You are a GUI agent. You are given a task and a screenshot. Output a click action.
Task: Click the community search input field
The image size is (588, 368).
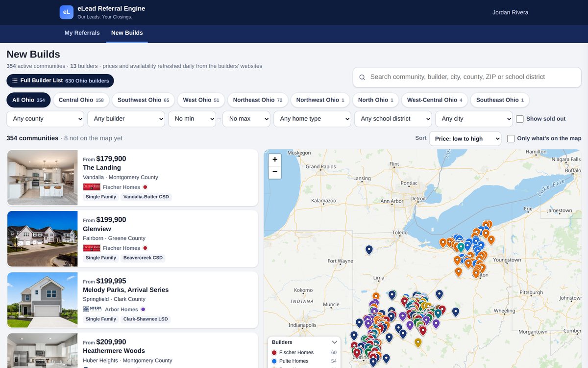point(467,77)
